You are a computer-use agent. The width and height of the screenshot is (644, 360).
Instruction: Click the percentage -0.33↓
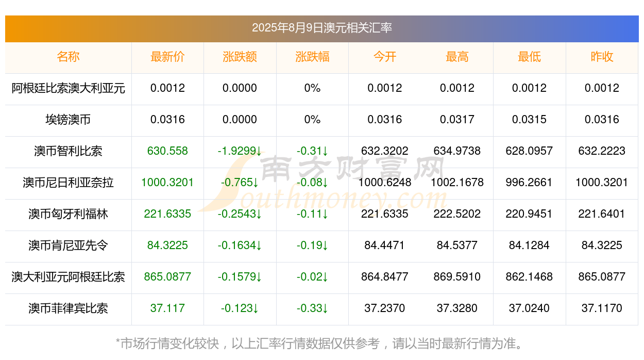pyautogui.click(x=312, y=308)
